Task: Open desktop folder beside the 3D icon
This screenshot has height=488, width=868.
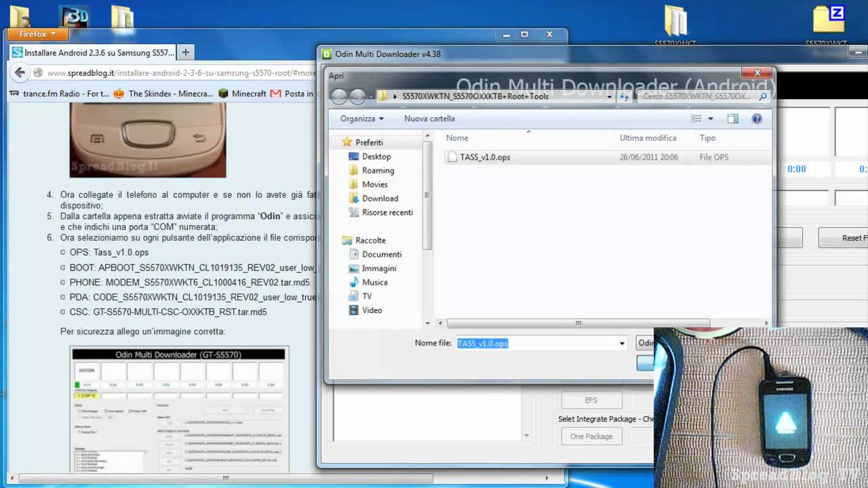Action: click(122, 16)
